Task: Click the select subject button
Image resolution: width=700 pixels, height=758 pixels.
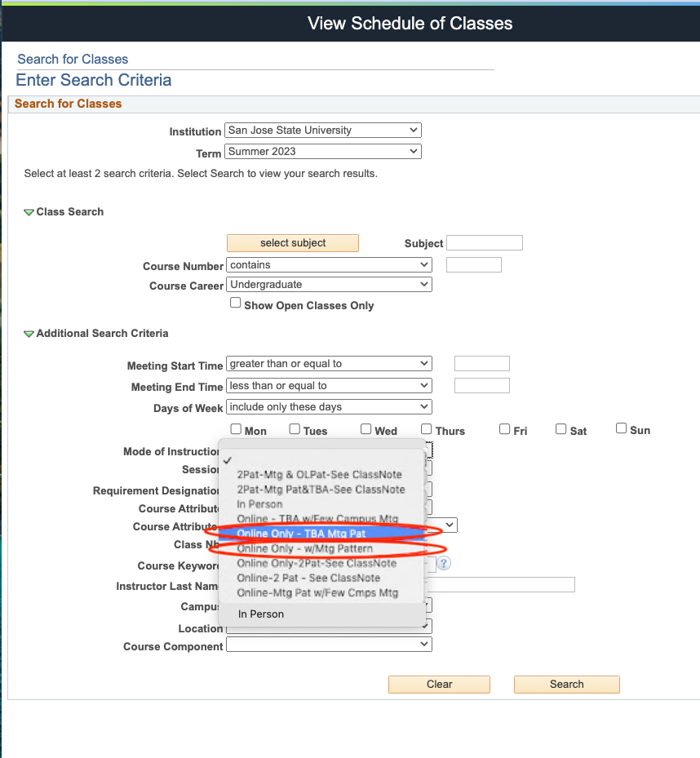Action: point(293,243)
